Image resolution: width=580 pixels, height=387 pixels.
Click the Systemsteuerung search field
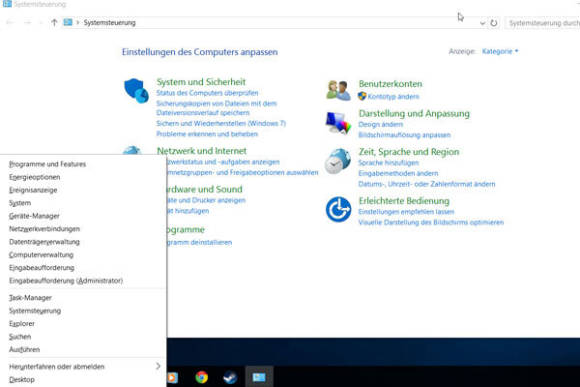(x=542, y=23)
